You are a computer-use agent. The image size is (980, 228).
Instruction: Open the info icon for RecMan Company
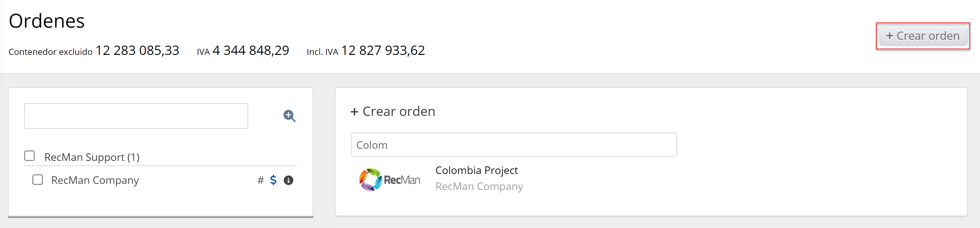[x=288, y=180]
